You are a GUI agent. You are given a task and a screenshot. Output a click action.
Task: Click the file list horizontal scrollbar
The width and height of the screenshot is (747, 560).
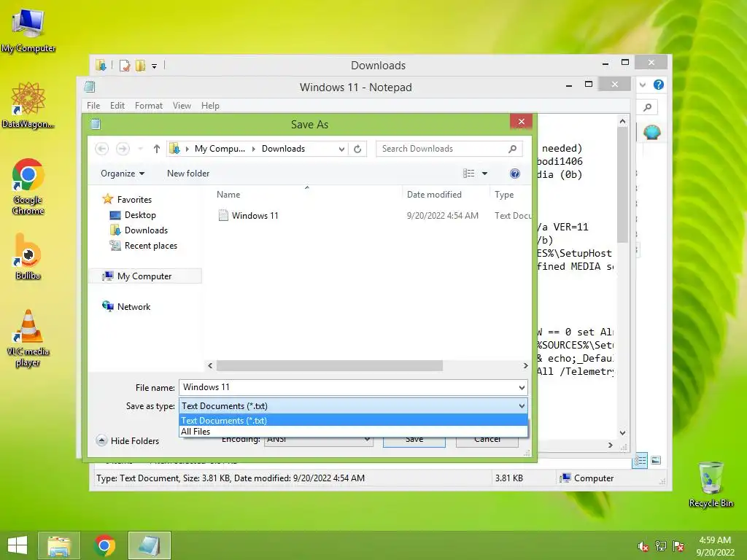click(x=330, y=366)
